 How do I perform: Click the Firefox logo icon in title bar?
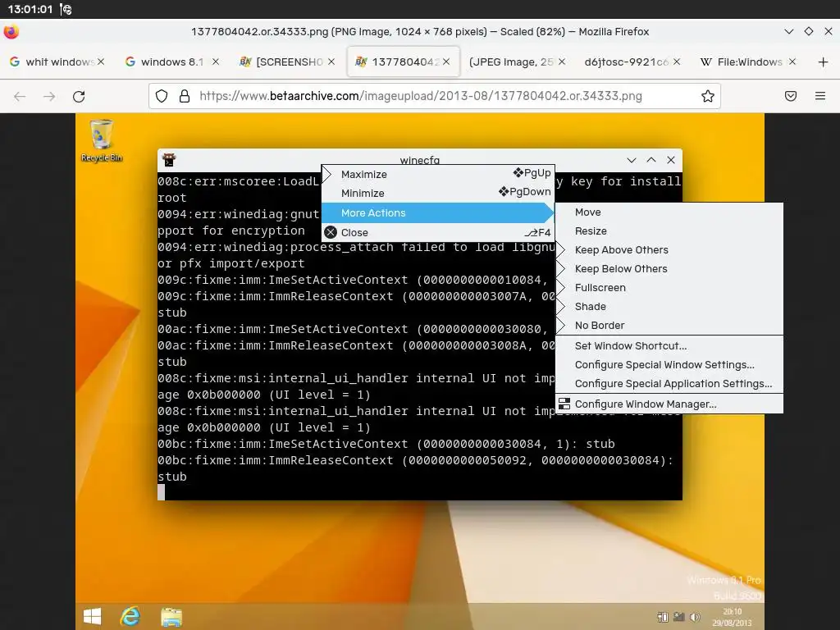point(11,32)
